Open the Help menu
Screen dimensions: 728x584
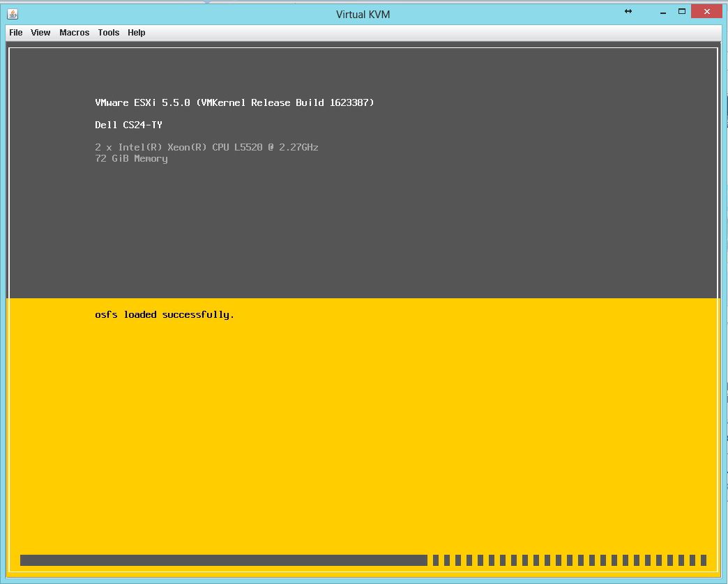[x=136, y=32]
